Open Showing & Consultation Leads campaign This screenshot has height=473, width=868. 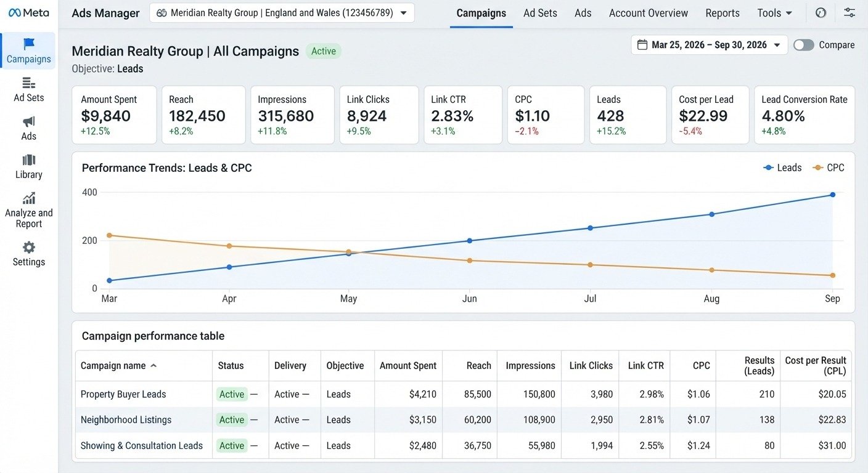pyautogui.click(x=142, y=446)
